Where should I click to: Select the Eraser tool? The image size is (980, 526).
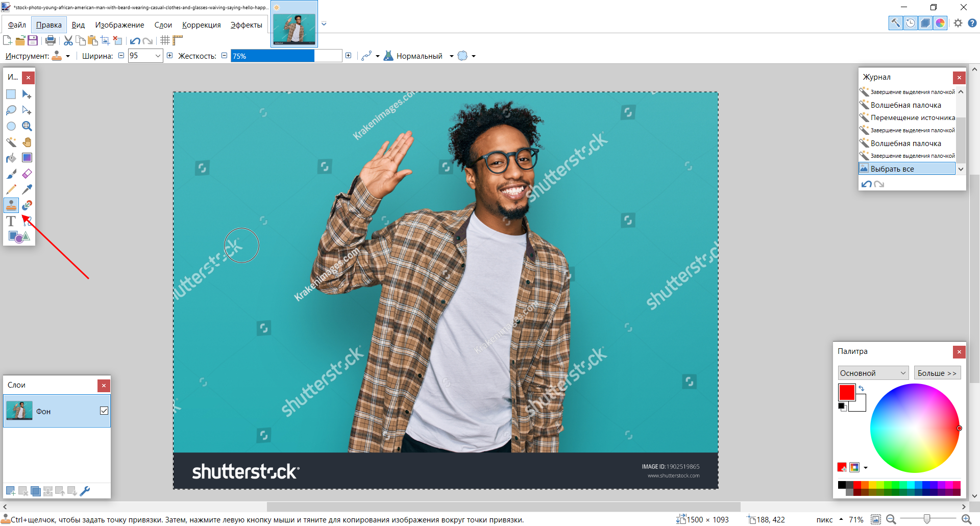click(x=27, y=174)
